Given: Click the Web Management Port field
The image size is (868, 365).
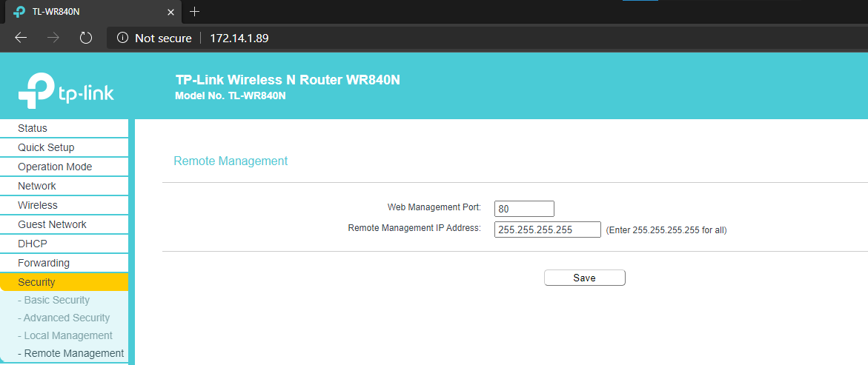Looking at the screenshot, I should (524, 209).
